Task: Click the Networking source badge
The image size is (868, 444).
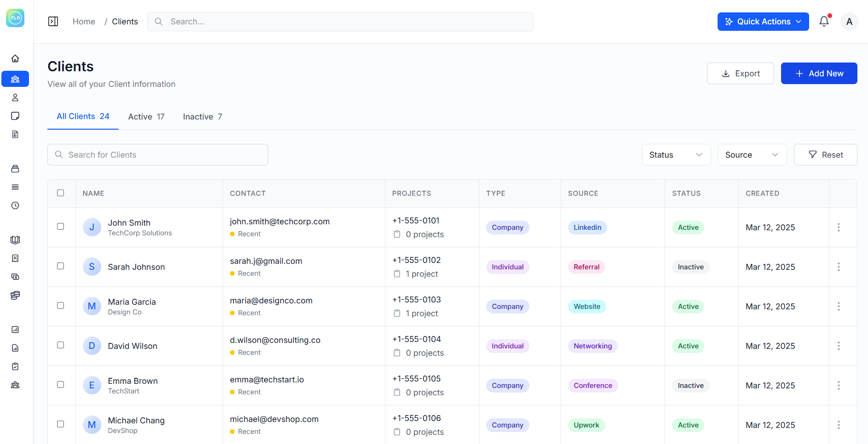Action: [x=592, y=346]
